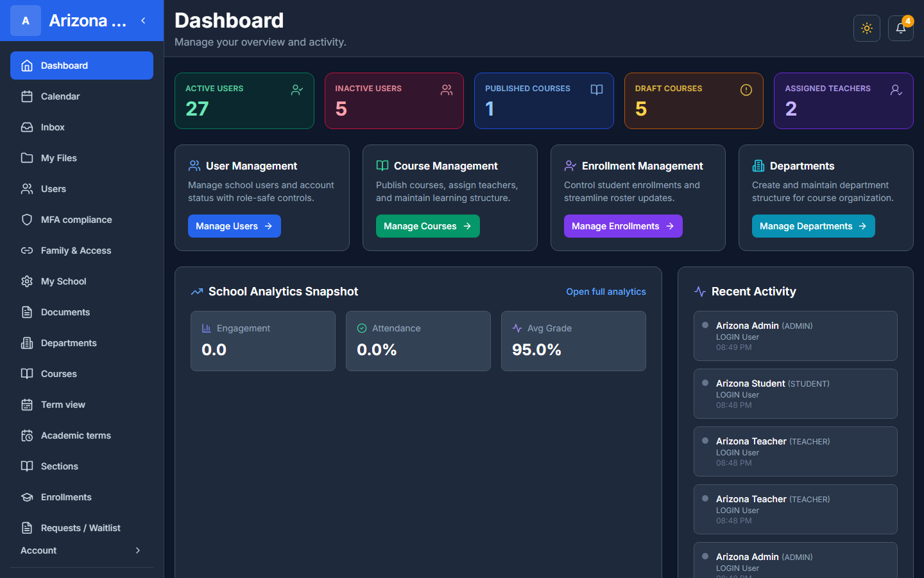Click the Avg Grade 95.0% tile
The width and height of the screenshot is (924, 578).
click(574, 341)
